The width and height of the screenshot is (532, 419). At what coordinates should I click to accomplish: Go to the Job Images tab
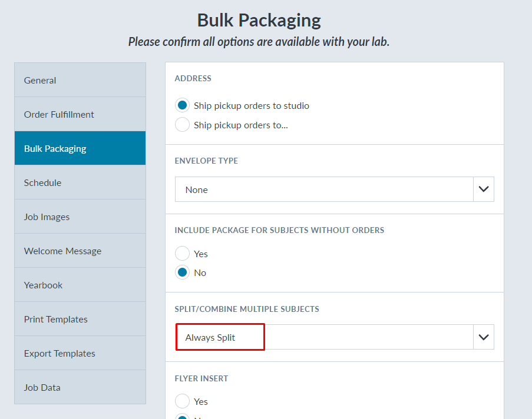tap(80, 217)
